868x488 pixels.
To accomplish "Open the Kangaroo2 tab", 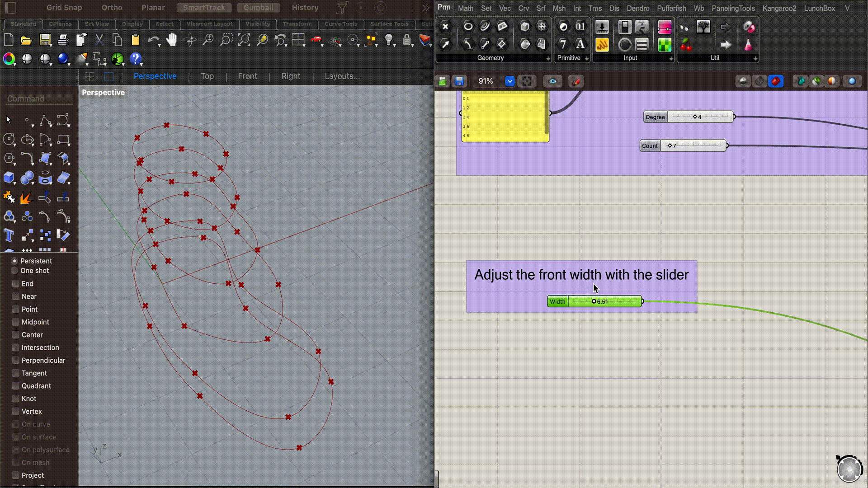I will click(779, 8).
